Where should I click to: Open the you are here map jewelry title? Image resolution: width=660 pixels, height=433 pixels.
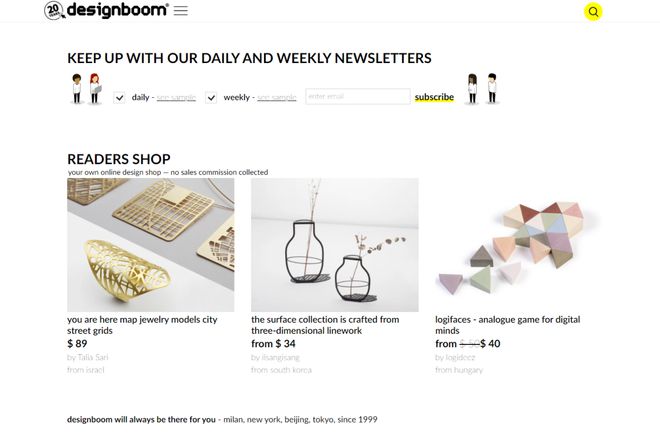pos(140,325)
